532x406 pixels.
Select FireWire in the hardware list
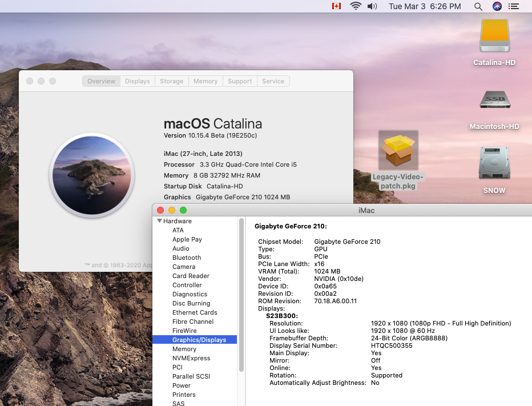[x=195, y=331]
